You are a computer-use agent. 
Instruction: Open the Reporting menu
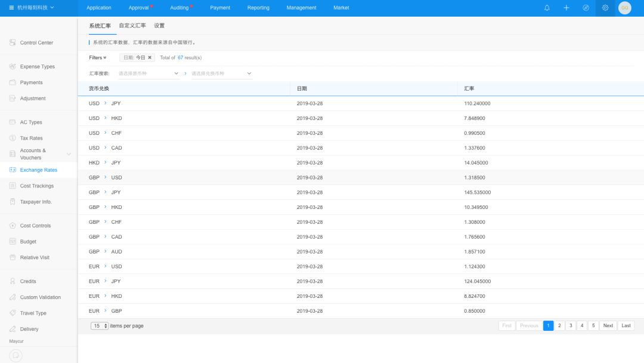[258, 8]
